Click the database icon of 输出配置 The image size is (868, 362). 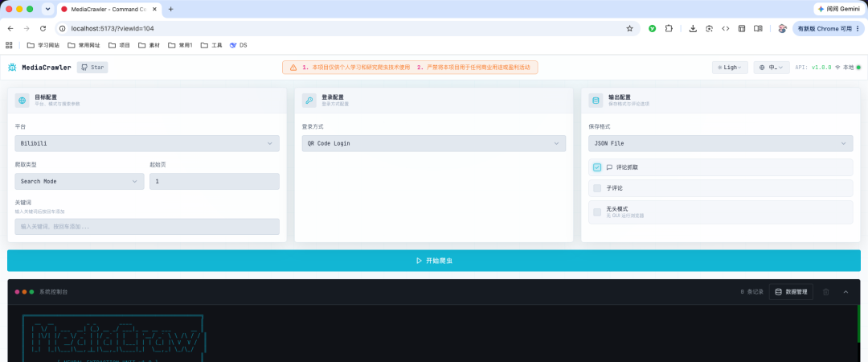[x=596, y=101]
